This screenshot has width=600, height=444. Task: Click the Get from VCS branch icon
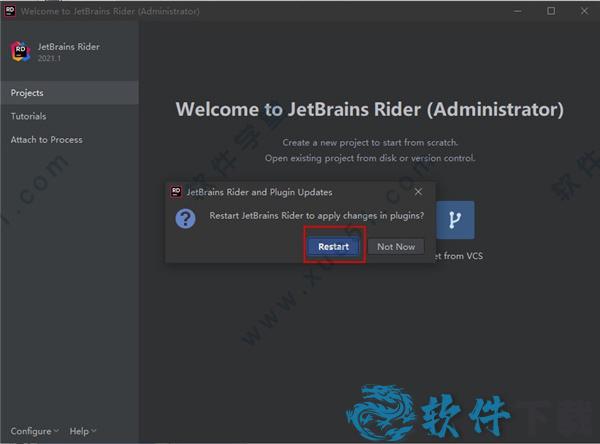click(455, 219)
